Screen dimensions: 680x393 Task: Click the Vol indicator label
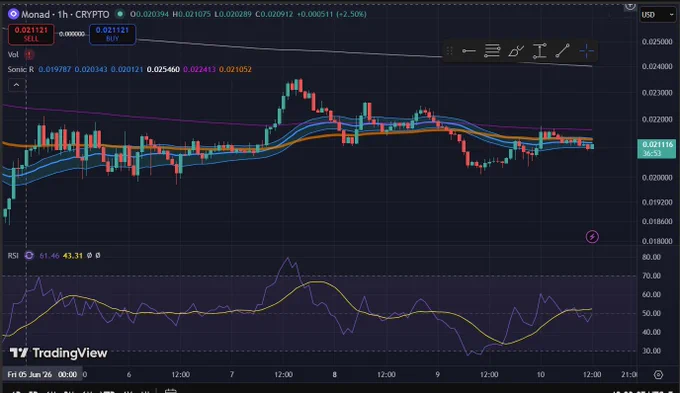pyautogui.click(x=13, y=55)
